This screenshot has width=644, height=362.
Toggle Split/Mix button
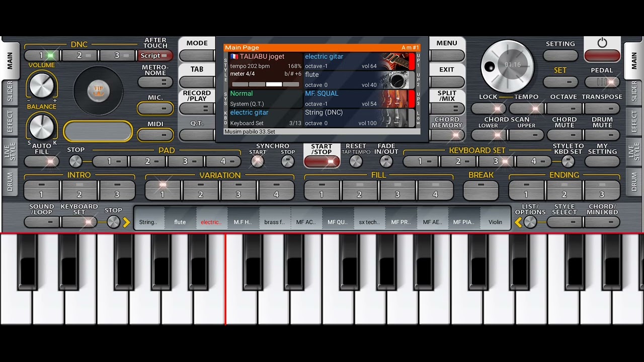[447, 108]
